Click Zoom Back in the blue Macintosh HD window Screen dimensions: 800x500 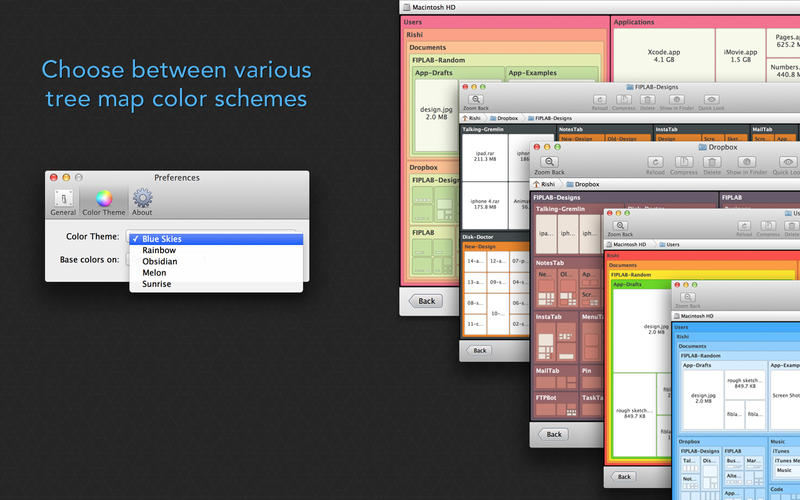[x=687, y=300]
